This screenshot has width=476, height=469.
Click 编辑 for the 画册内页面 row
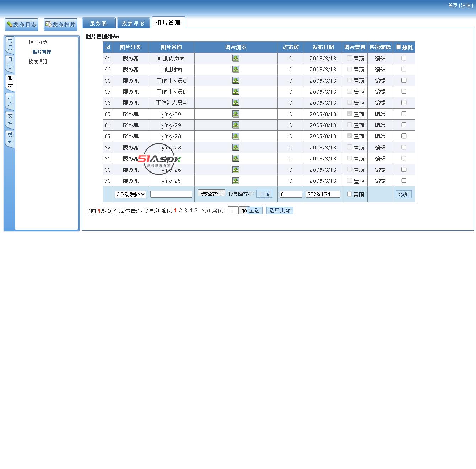pos(380,59)
